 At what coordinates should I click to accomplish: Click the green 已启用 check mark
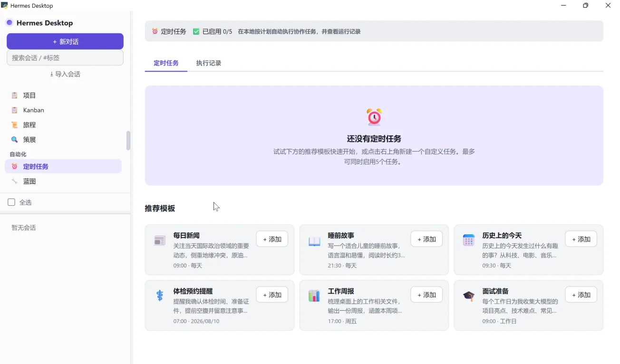click(196, 31)
